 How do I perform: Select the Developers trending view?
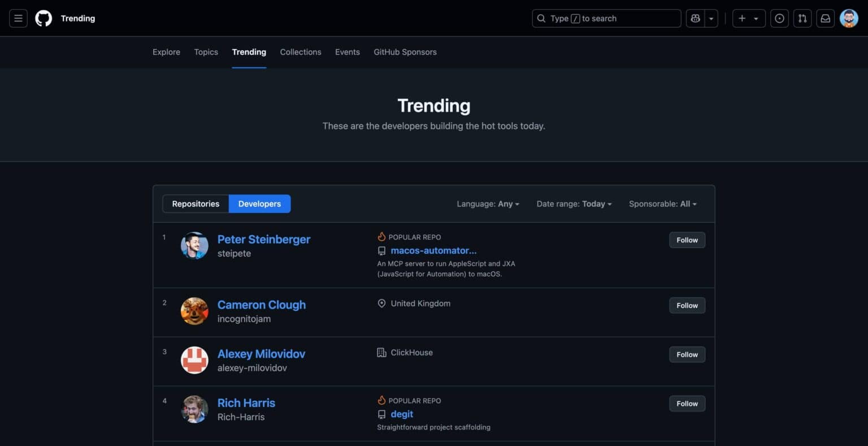click(x=259, y=203)
